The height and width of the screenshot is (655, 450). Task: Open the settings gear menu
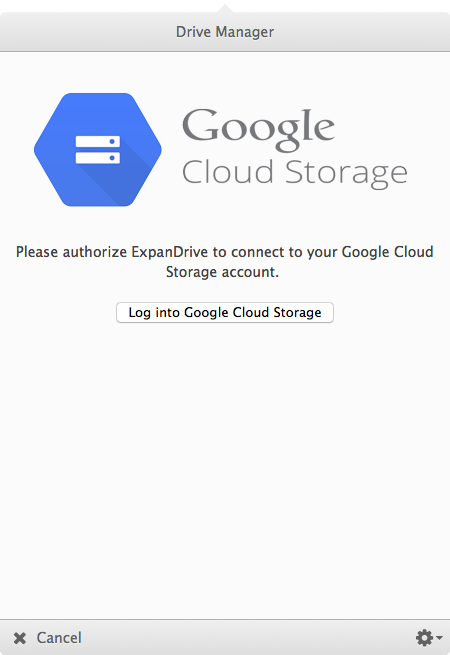(x=425, y=637)
